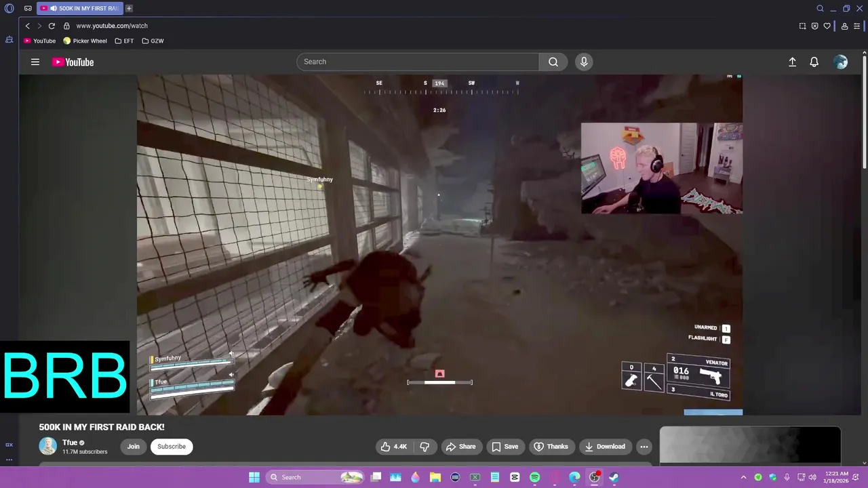Open Microsoft Edge from the taskbar
The width and height of the screenshot is (868, 488).
pos(574,477)
